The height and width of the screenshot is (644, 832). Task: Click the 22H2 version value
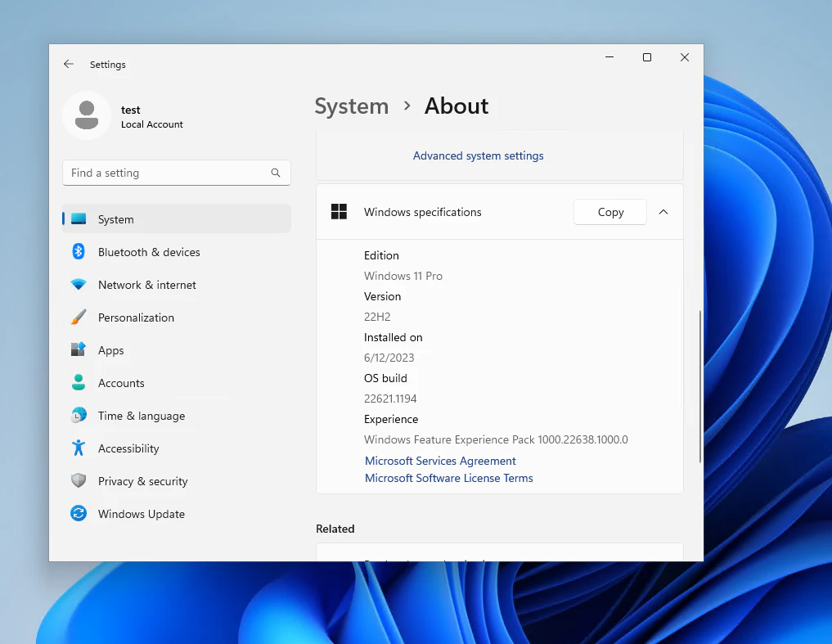pos(377,317)
